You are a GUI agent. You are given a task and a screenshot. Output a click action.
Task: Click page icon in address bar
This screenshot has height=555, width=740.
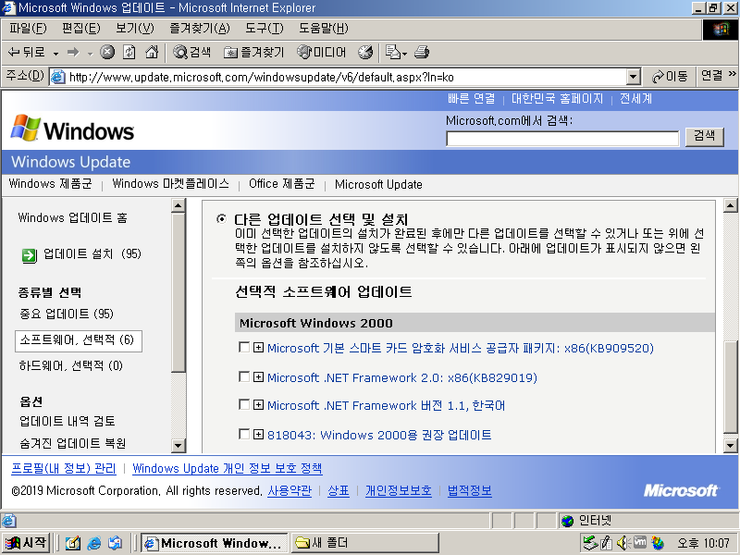coord(58,77)
